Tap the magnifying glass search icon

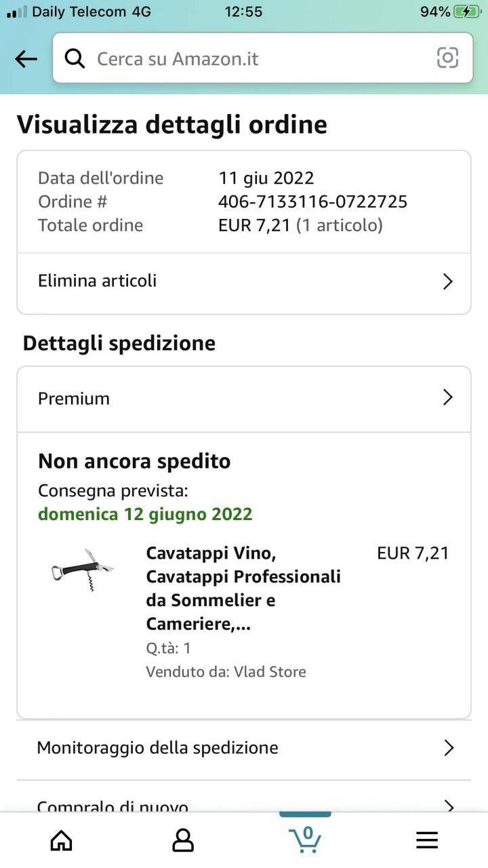[75, 59]
